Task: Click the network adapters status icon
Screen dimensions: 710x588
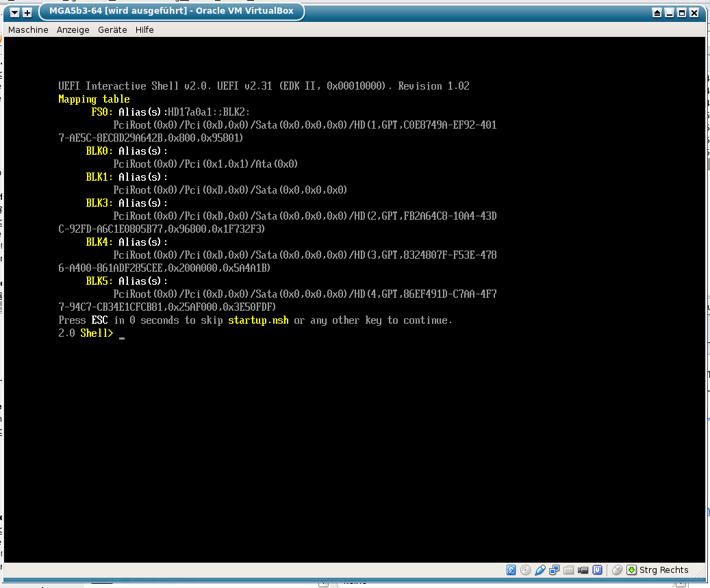Action: (555, 570)
